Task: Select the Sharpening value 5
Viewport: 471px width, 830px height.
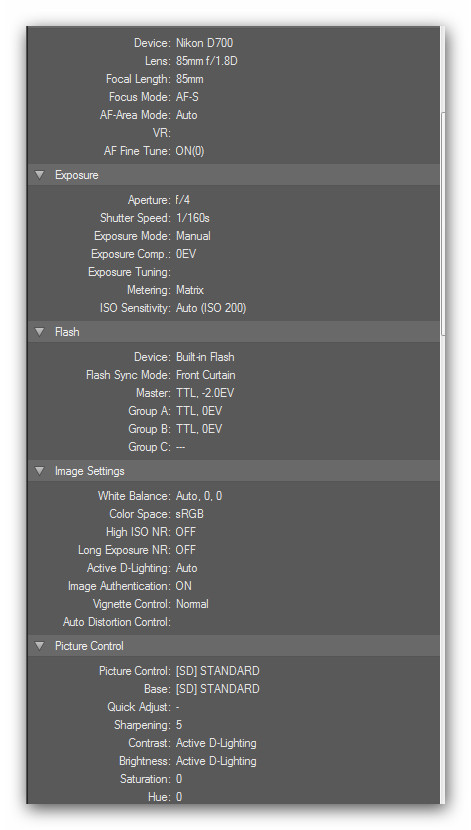Action: (x=179, y=725)
